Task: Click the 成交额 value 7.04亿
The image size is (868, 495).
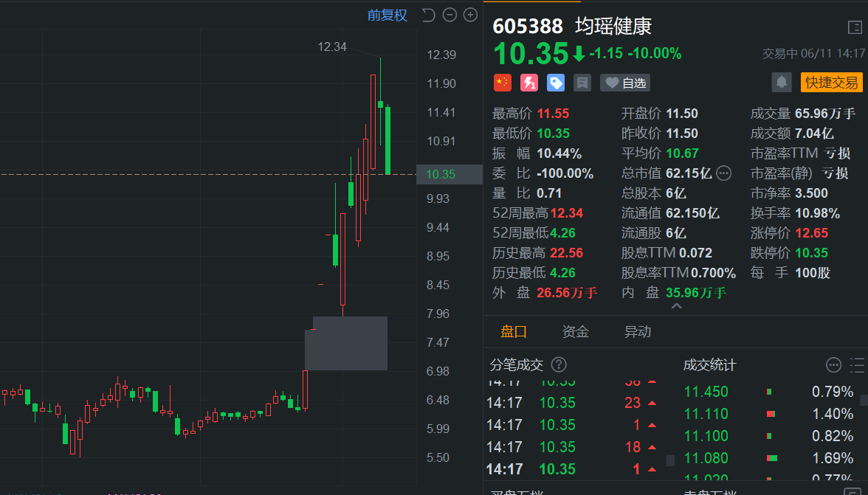Action: click(814, 134)
